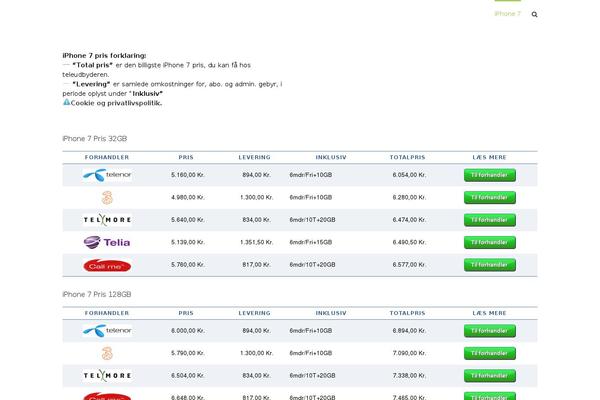The width and height of the screenshot is (600, 400).
Task: Select total price 7.338,00 Kr.
Action: coord(409,376)
